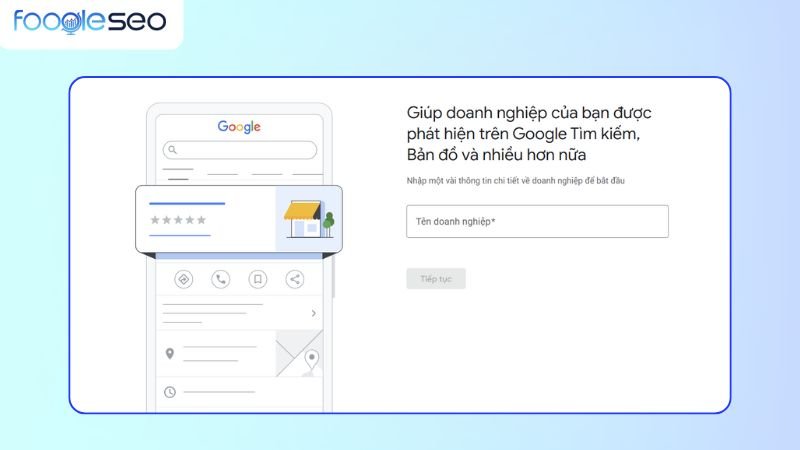Click the bookmark save icon

[257, 279]
